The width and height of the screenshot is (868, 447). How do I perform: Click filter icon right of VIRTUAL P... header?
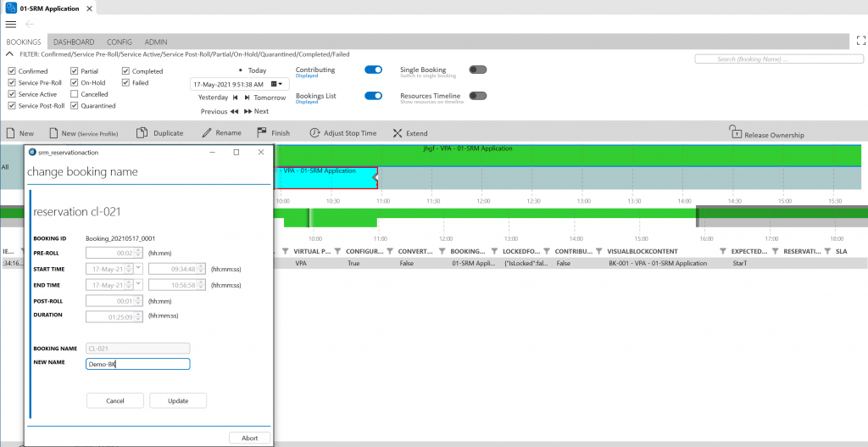(337, 251)
